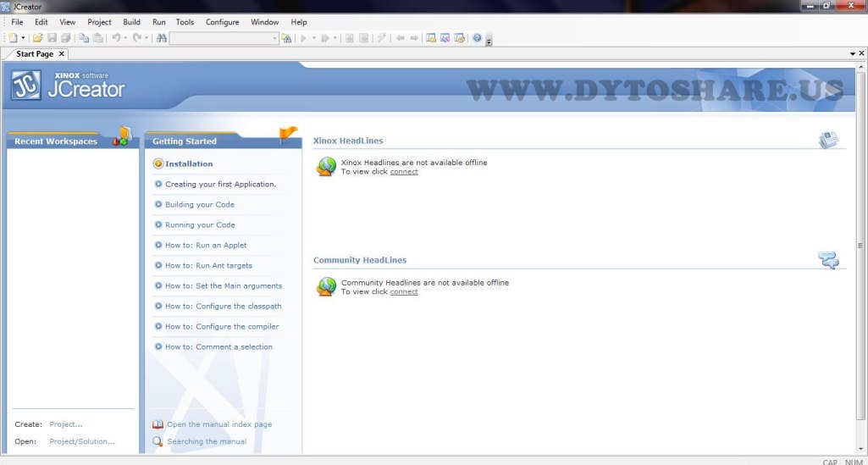
Task: Click the Open file folder icon
Action: click(37, 38)
